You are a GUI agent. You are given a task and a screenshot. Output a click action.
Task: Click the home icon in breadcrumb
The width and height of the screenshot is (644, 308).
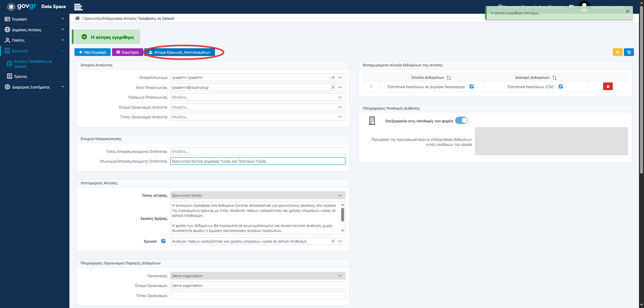click(77, 18)
